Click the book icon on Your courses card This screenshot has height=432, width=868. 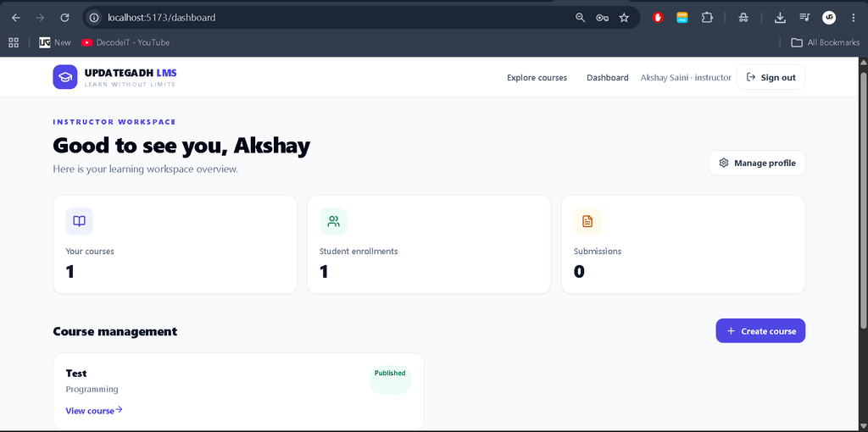[79, 221]
